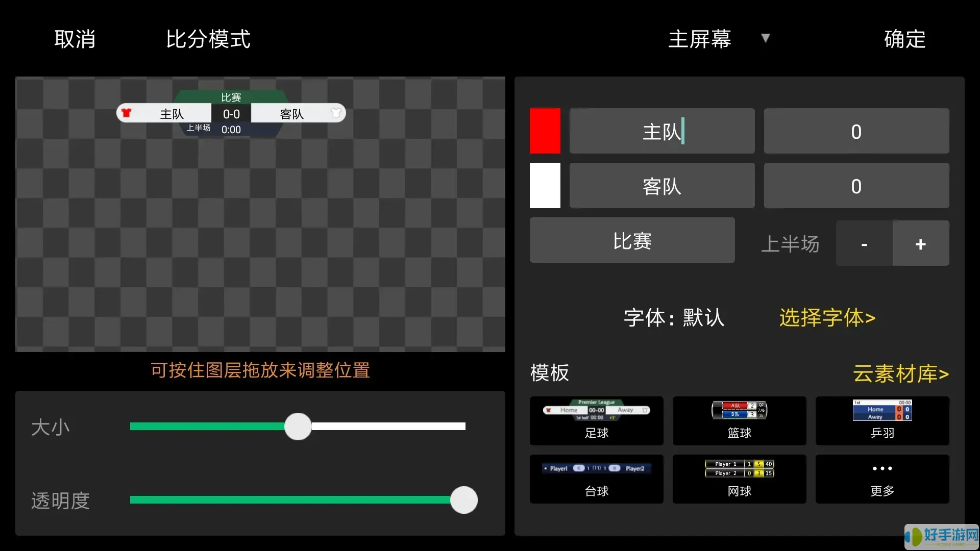Select the 乒羽 template
The height and width of the screenshot is (551, 980).
click(883, 421)
